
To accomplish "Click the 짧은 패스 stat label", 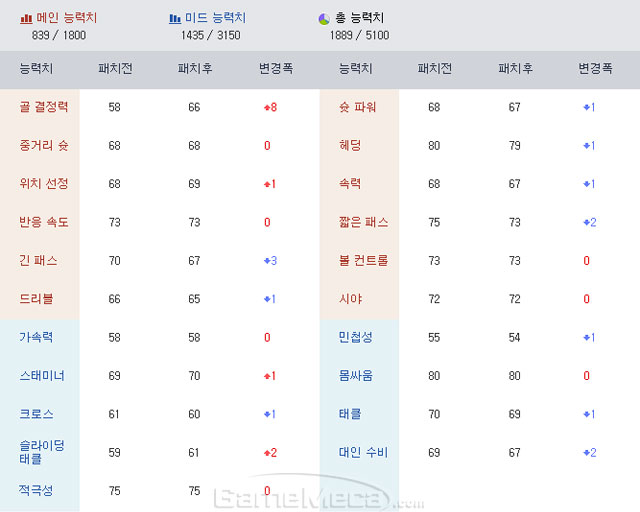I will (x=363, y=222).
